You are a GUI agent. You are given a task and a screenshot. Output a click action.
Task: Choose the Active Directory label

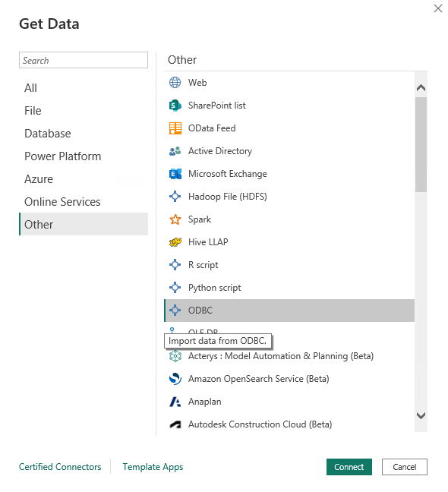point(220,151)
